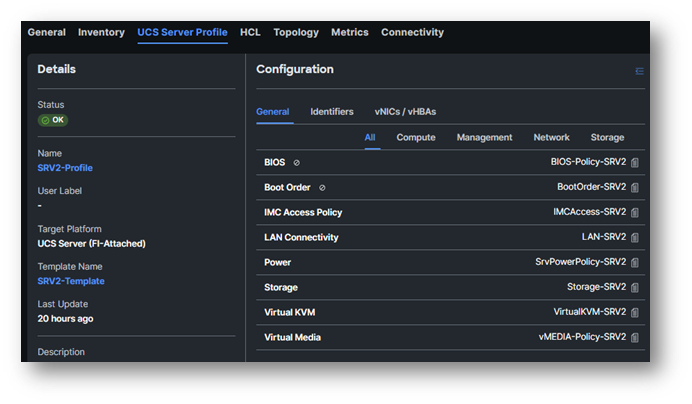This screenshot has width=692, height=404.
Task: Click the Template Name label
Action: coord(70,267)
